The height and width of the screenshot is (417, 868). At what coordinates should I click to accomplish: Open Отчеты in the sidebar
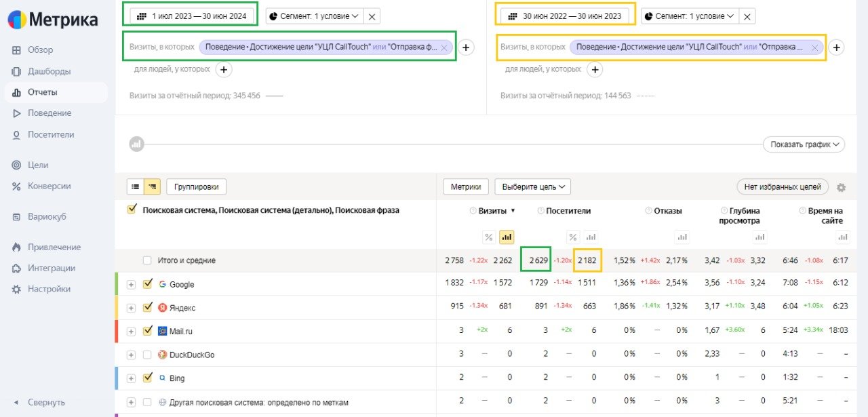pyautogui.click(x=42, y=92)
